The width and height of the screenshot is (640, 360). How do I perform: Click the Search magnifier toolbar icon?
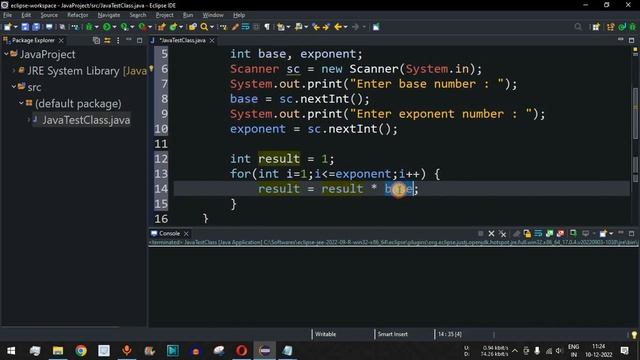(204, 27)
